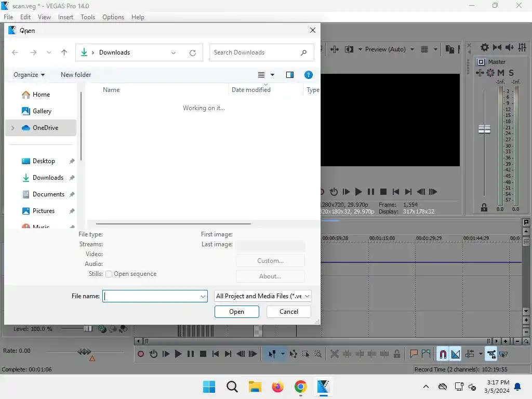Click Stop in the video preview transport
The height and width of the screenshot is (399, 532).
pyautogui.click(x=383, y=192)
